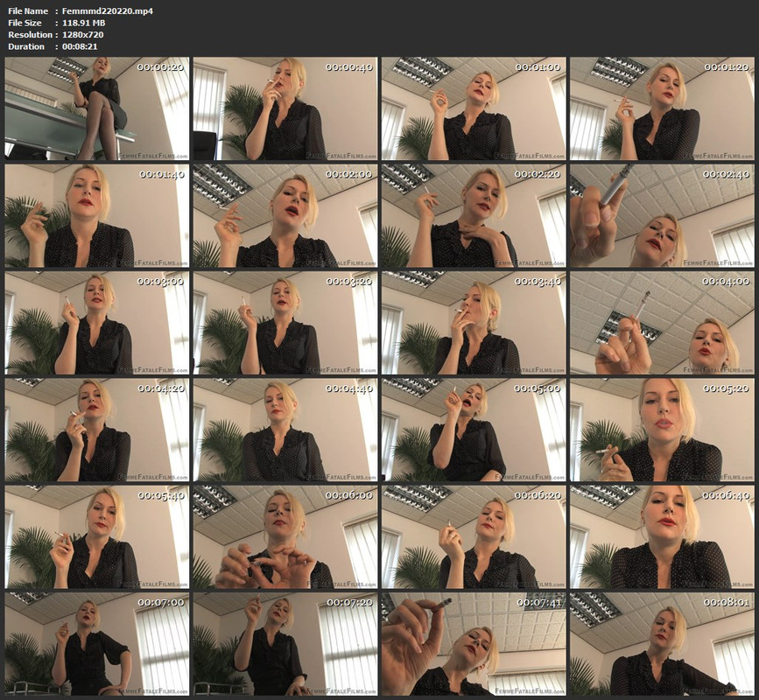Choose the frame marked 00:05:00
The width and height of the screenshot is (759, 700).
474,430
